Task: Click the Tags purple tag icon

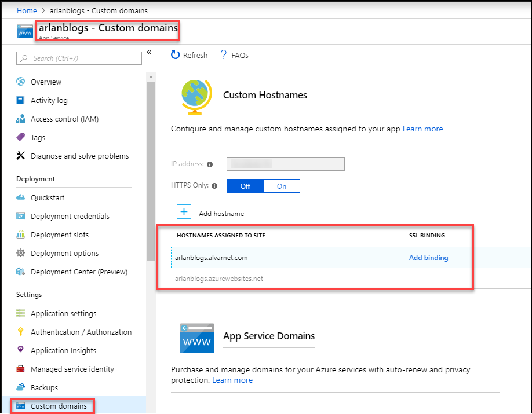Action: coord(21,137)
